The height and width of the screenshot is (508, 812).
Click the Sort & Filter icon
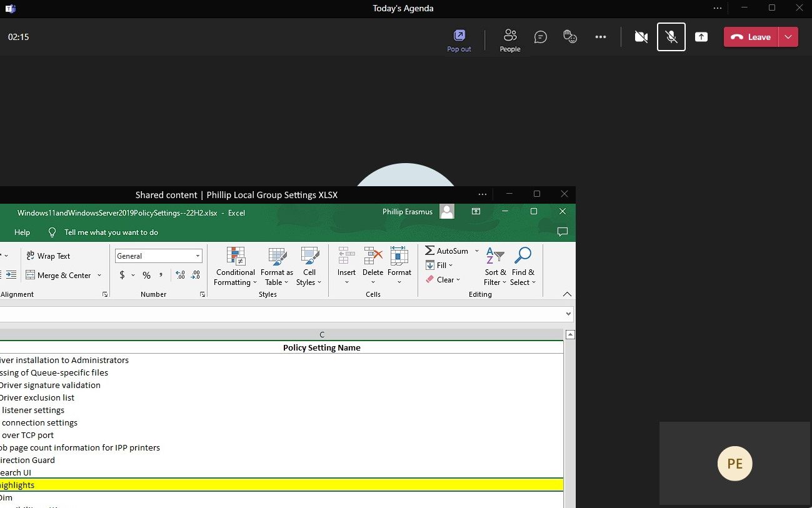pyautogui.click(x=495, y=256)
